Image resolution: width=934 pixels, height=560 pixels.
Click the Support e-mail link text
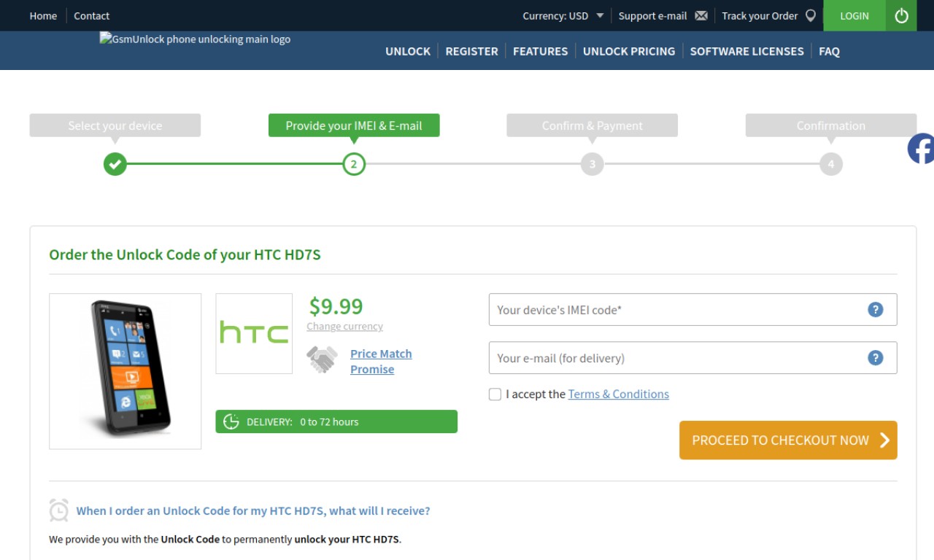point(652,15)
